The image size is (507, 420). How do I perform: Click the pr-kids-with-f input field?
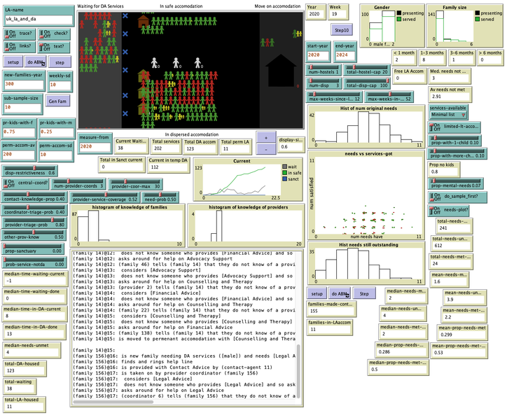[x=18, y=132]
